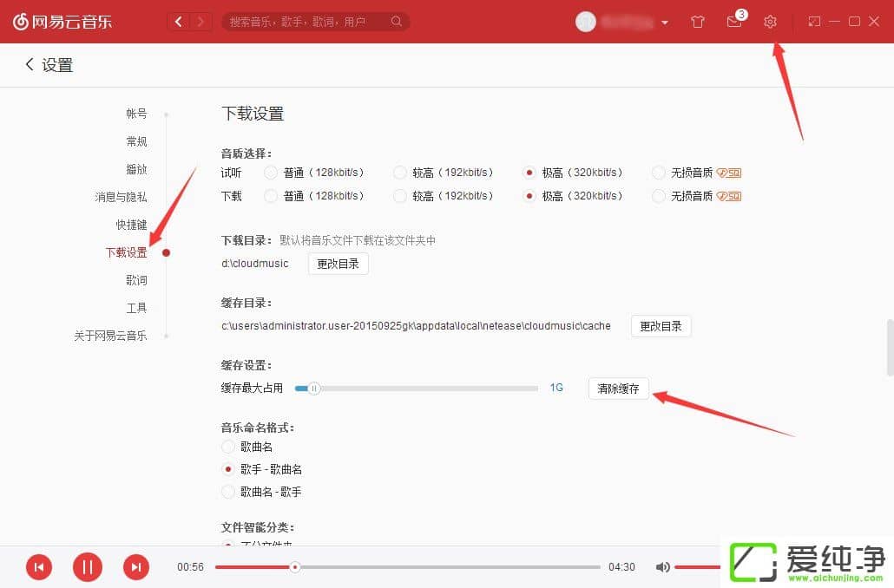Skip to the next track
This screenshot has height=588, width=894.
(x=135, y=566)
